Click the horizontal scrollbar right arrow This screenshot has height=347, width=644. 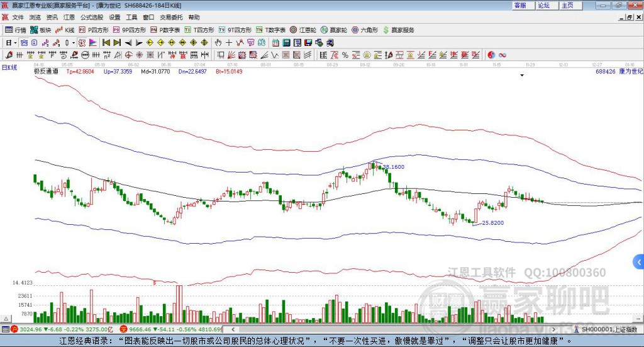553,329
